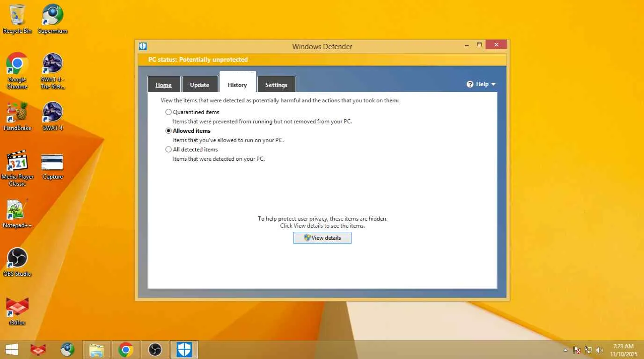Click the View details button
This screenshot has width=644, height=359.
(x=322, y=238)
